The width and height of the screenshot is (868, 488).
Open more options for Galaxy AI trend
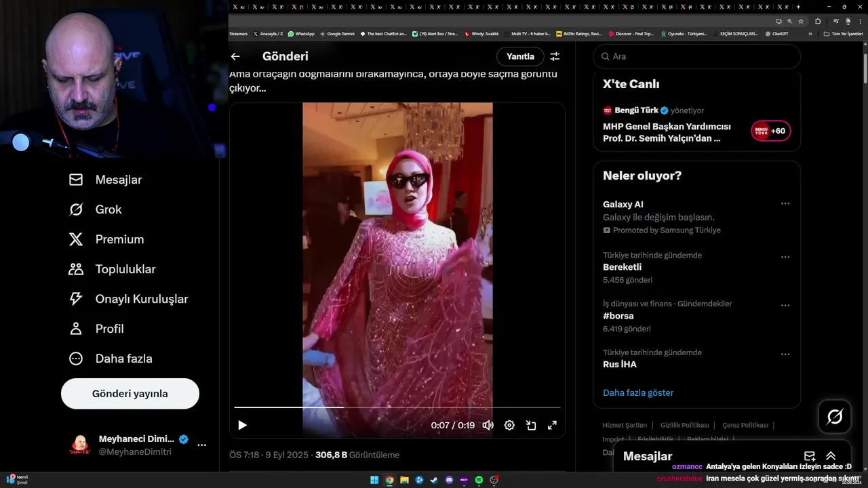pos(785,203)
